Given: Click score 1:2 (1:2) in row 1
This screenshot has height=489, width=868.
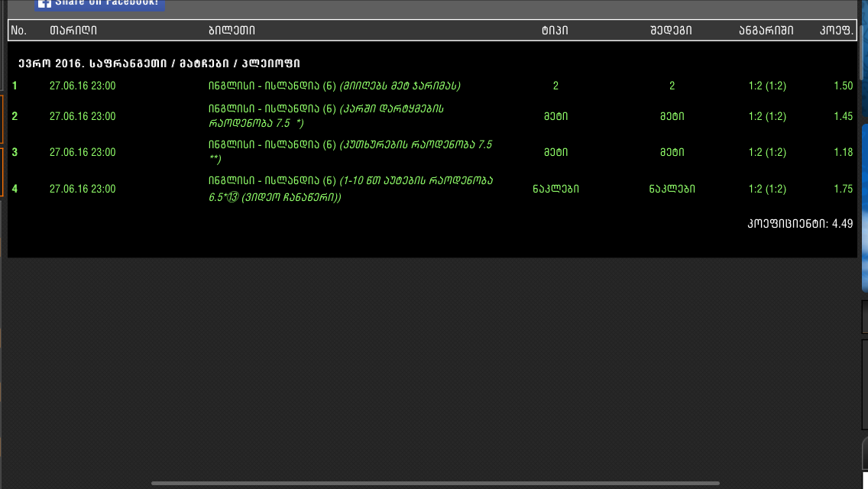Looking at the screenshot, I should [767, 86].
